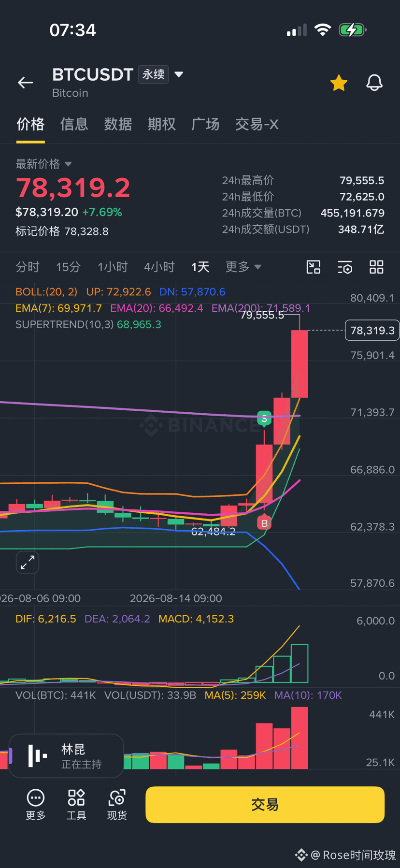Tap the red B buy marker

[264, 523]
